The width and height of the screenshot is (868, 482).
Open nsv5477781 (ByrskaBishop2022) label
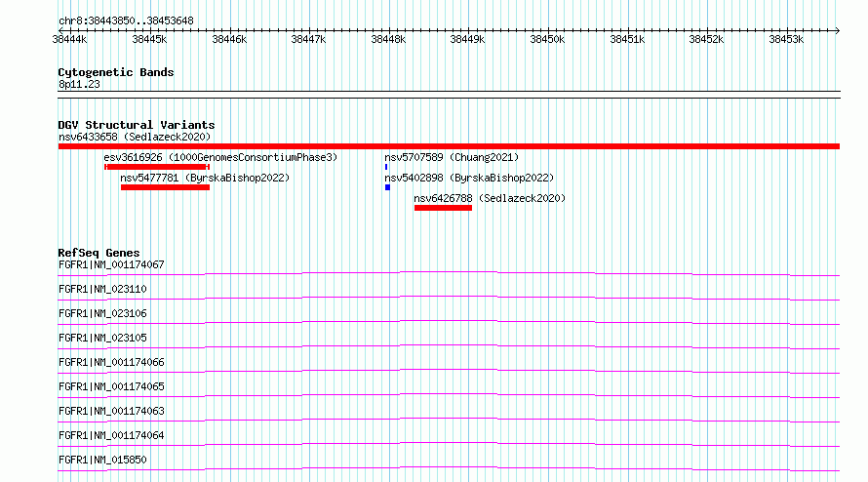coord(205,178)
